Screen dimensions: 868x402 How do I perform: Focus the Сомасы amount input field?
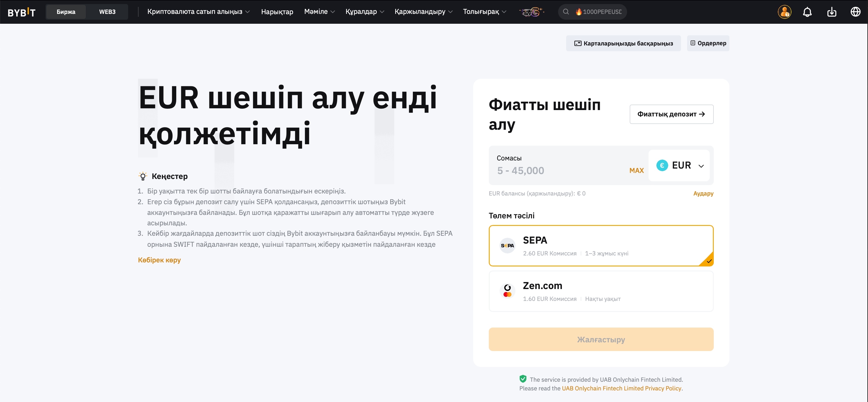[556, 170]
